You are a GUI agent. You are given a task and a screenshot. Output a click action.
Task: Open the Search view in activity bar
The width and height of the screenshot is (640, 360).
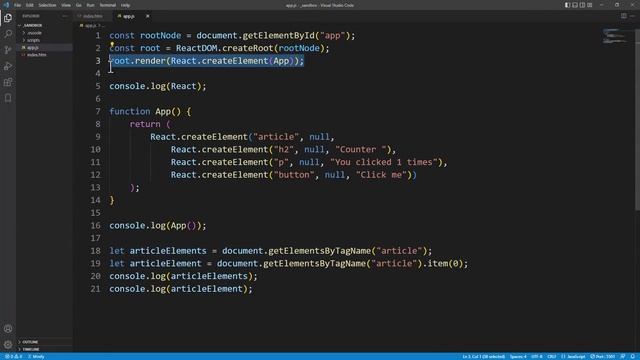pyautogui.click(x=8, y=34)
